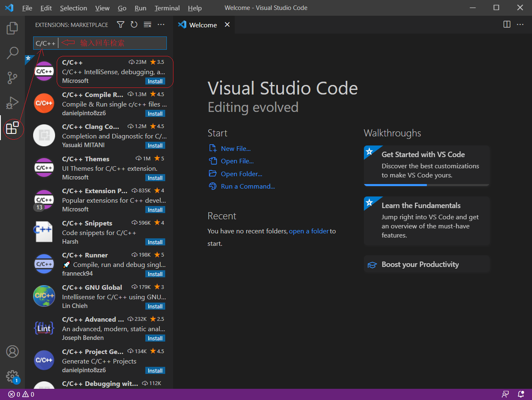Click the C/C++ GNU Global icon
The height and width of the screenshot is (400, 532).
44,296
